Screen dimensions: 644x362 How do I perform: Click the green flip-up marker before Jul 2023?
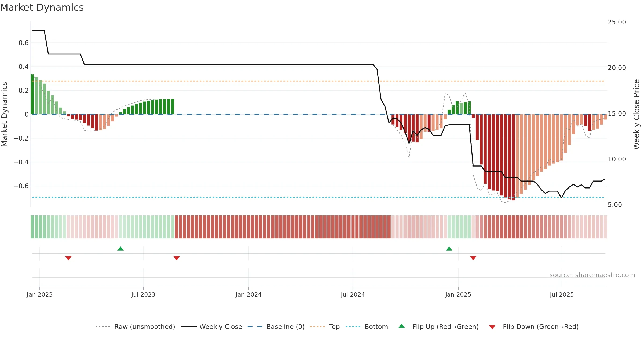(120, 249)
